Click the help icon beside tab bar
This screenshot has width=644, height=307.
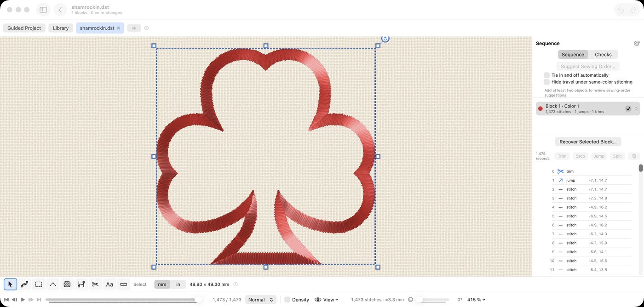pyautogui.click(x=146, y=28)
